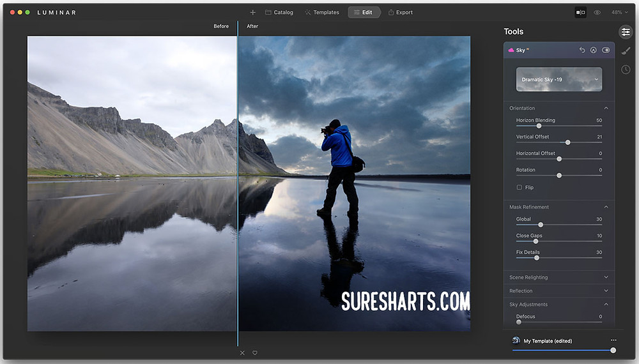Screen dimensions: 639x364
Task: Collapse the Sky Adjustments section
Action: pos(606,305)
